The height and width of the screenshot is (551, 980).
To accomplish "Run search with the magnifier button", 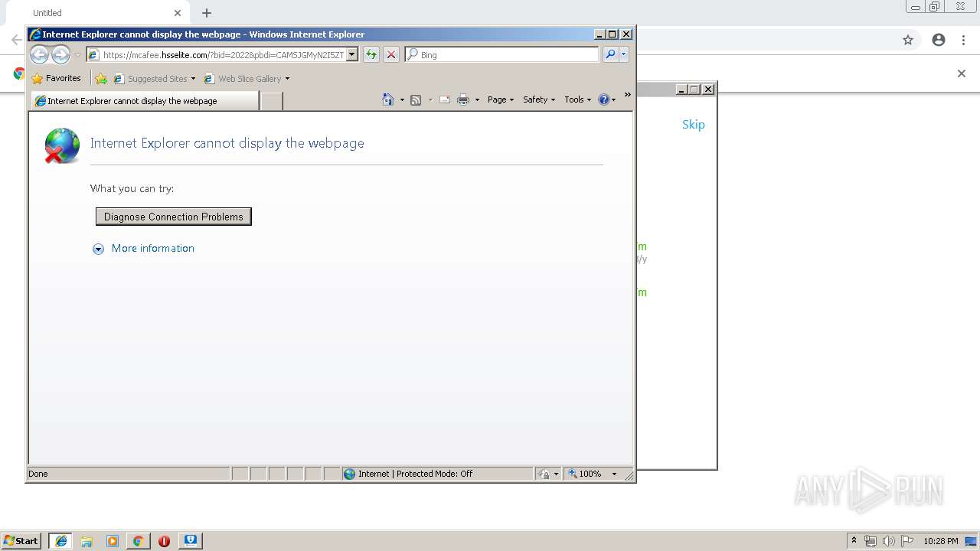I will tap(610, 54).
